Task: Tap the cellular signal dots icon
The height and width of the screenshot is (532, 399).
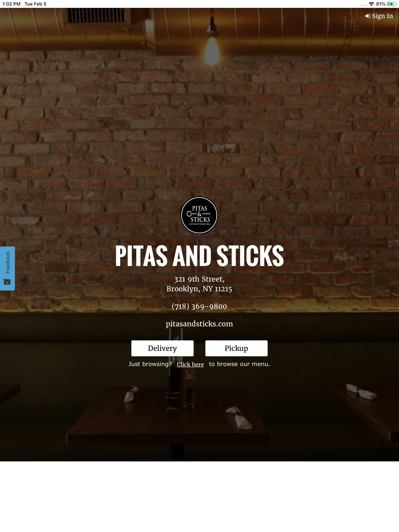Action: (x=363, y=5)
